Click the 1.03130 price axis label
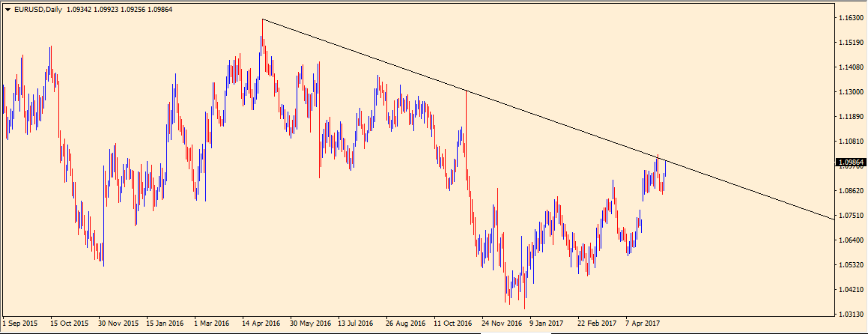The image size is (868, 334). [850, 314]
